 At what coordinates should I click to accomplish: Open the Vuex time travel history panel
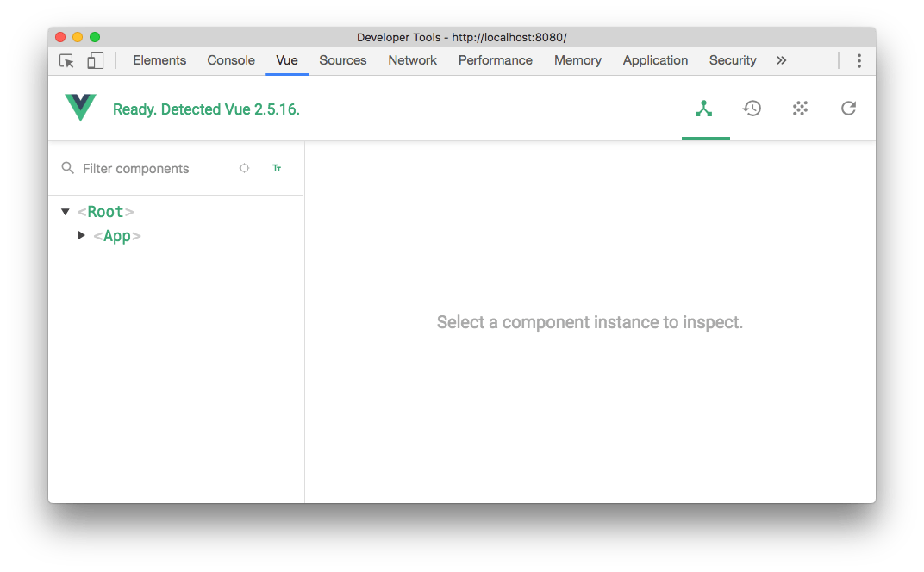click(752, 109)
